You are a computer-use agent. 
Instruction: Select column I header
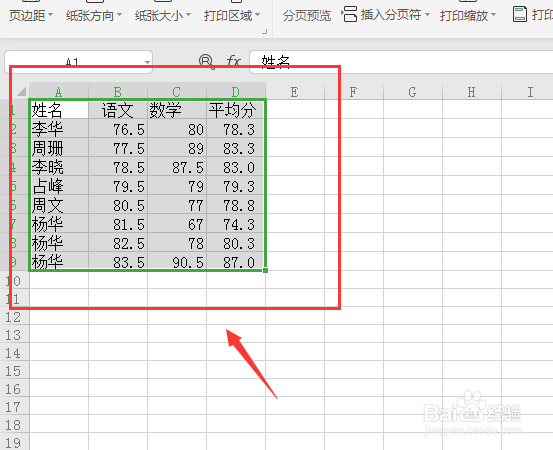point(527,92)
